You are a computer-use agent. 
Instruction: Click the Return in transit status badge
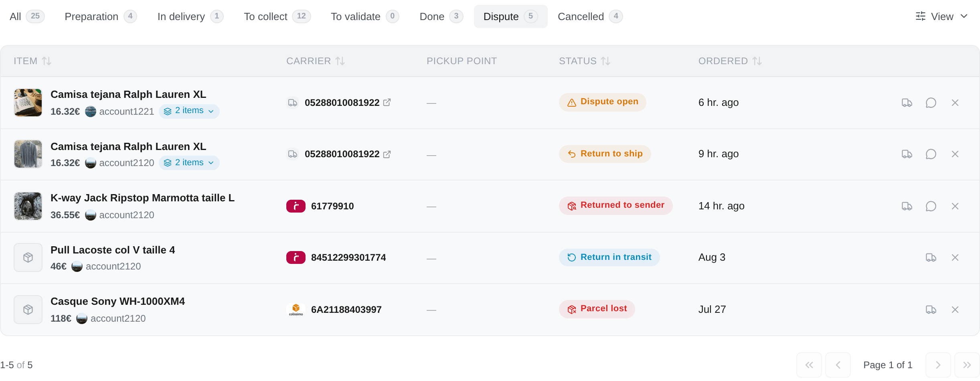(x=609, y=257)
